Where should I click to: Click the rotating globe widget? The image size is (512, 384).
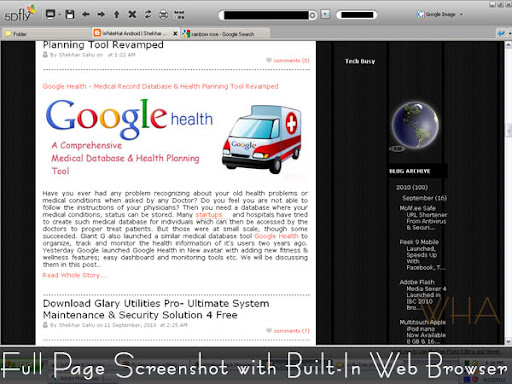coord(415,125)
